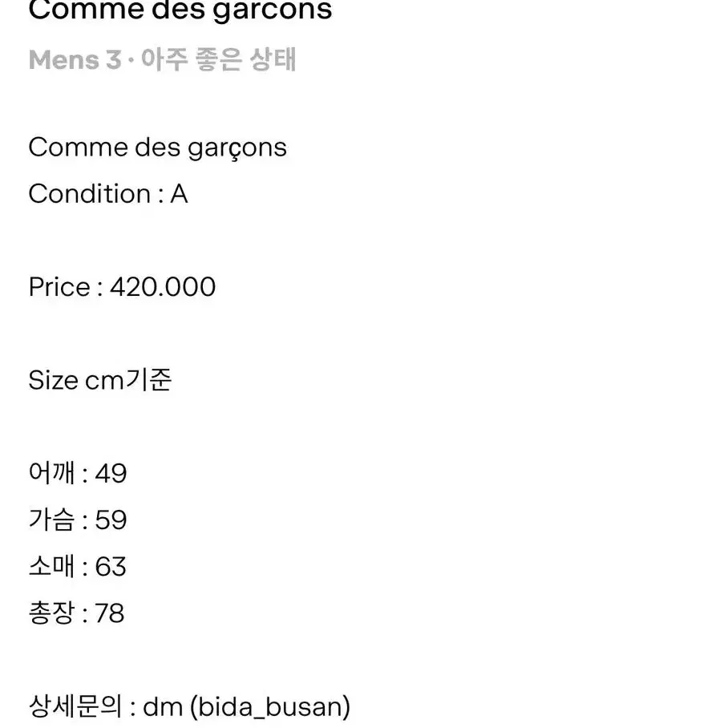Click the chest value 59
Image resolution: width=728 pixels, height=728 pixels.
pos(111,520)
